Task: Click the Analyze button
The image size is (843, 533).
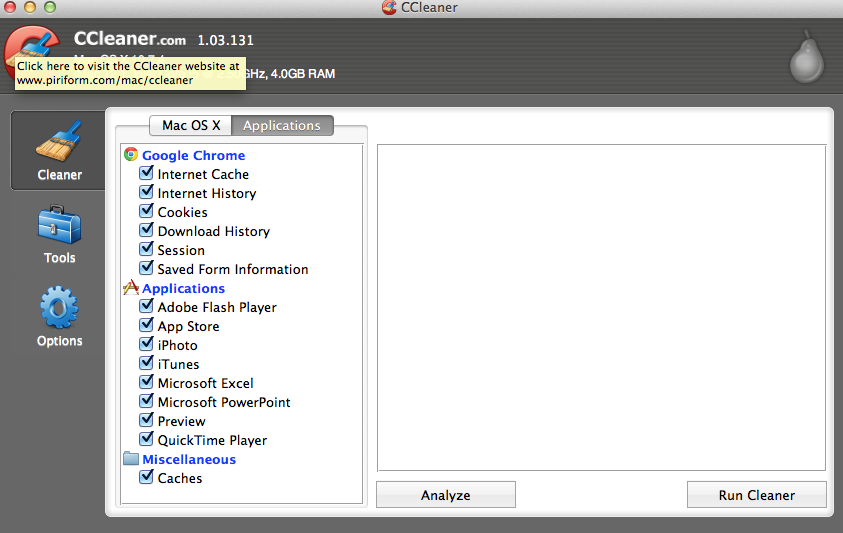Action: (446, 495)
